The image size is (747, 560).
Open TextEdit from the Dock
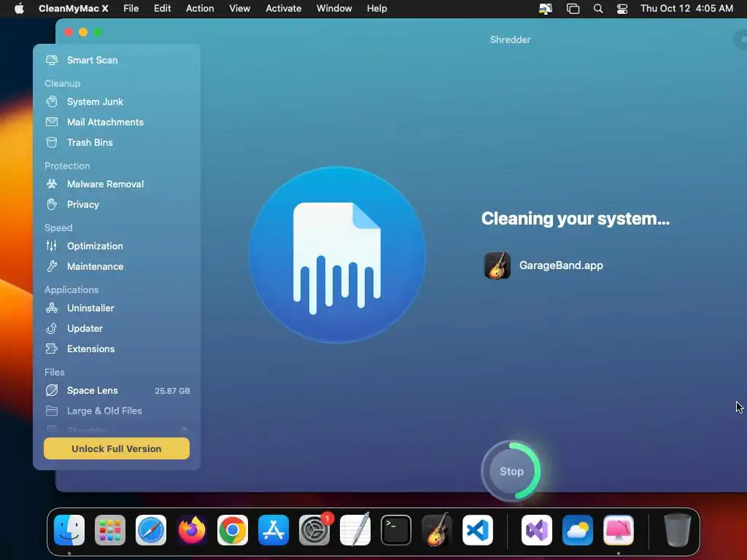(355, 530)
